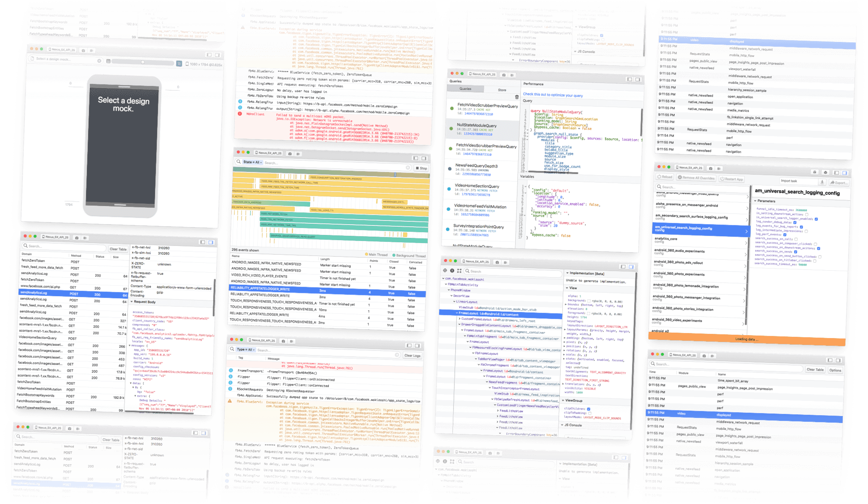Toggle the right sidebar in the GraphQL Queries window
The height and width of the screenshot is (504, 868).
pyautogui.click(x=637, y=79)
